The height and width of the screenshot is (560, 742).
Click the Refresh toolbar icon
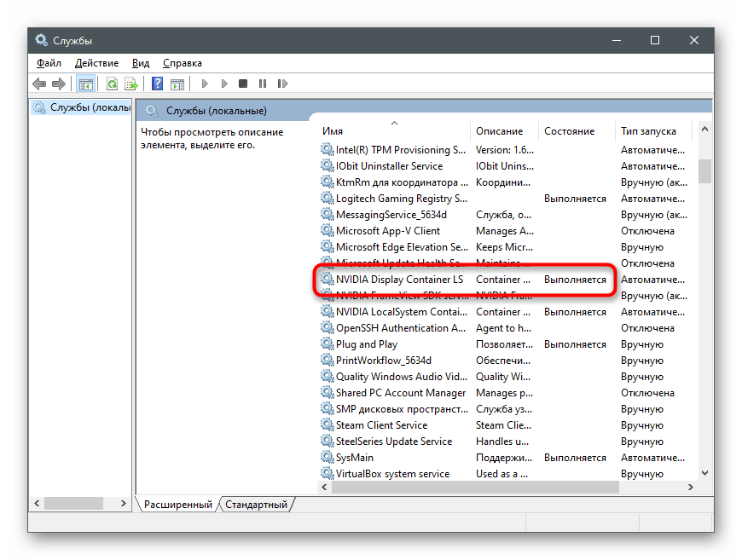point(112,84)
